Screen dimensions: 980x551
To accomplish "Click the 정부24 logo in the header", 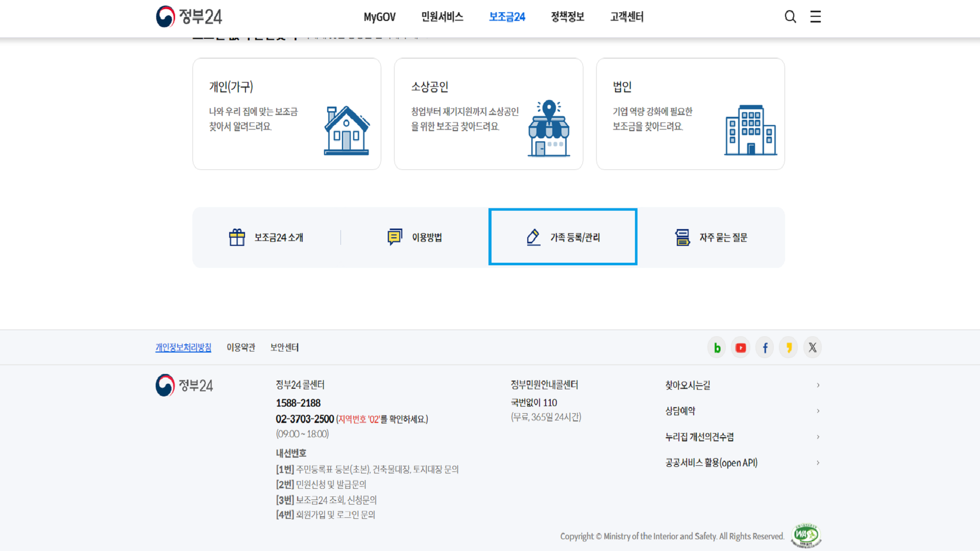I will pyautogui.click(x=189, y=16).
